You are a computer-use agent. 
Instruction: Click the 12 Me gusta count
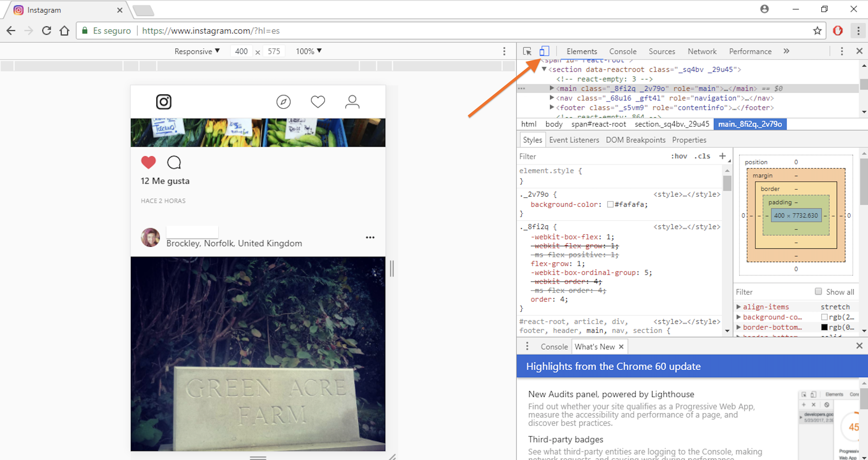(x=165, y=181)
